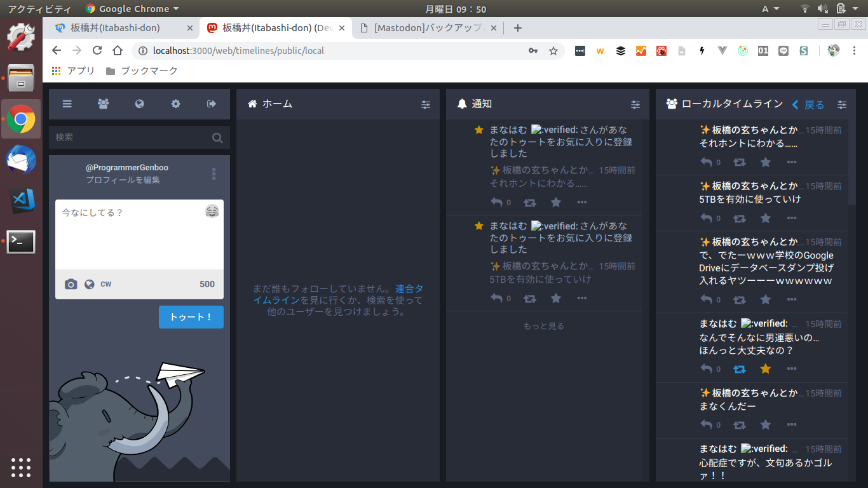Switch to the [Mastodon]バックアップ browser tab
The image size is (868, 488).
427,28
